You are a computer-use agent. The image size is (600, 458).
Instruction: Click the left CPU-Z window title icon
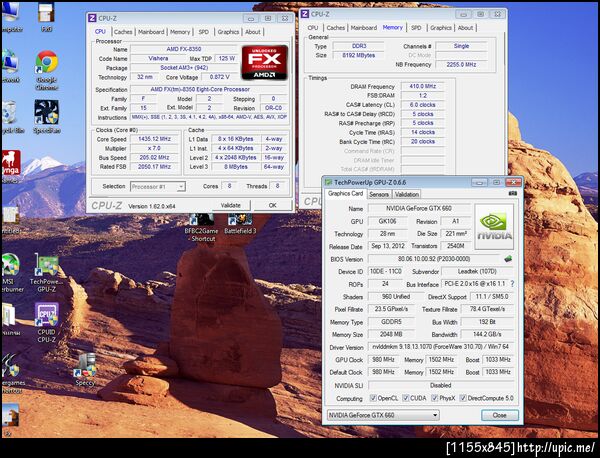(92, 18)
